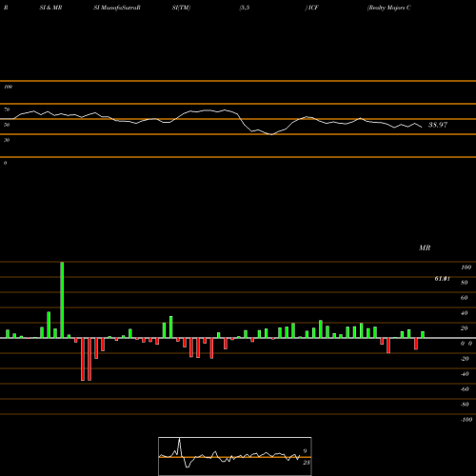The height and width of the screenshot is (476, 476).
Task: Click RSI axis label 70
Action: pyautogui.click(x=7, y=109)
